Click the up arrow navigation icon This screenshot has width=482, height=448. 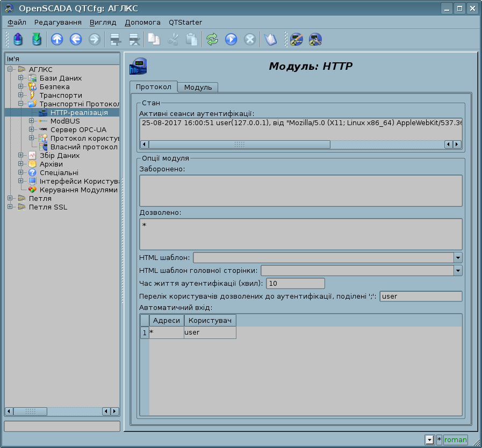pos(56,39)
